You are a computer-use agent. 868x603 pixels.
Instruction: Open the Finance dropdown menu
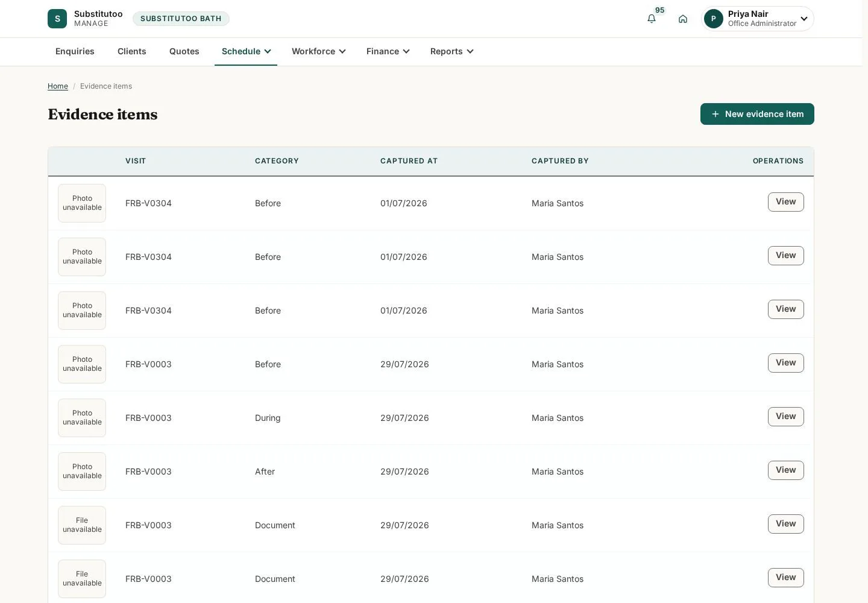pos(388,51)
